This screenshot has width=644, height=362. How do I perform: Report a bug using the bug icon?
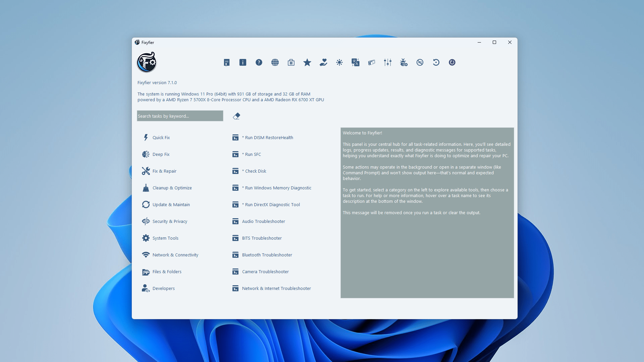404,62
